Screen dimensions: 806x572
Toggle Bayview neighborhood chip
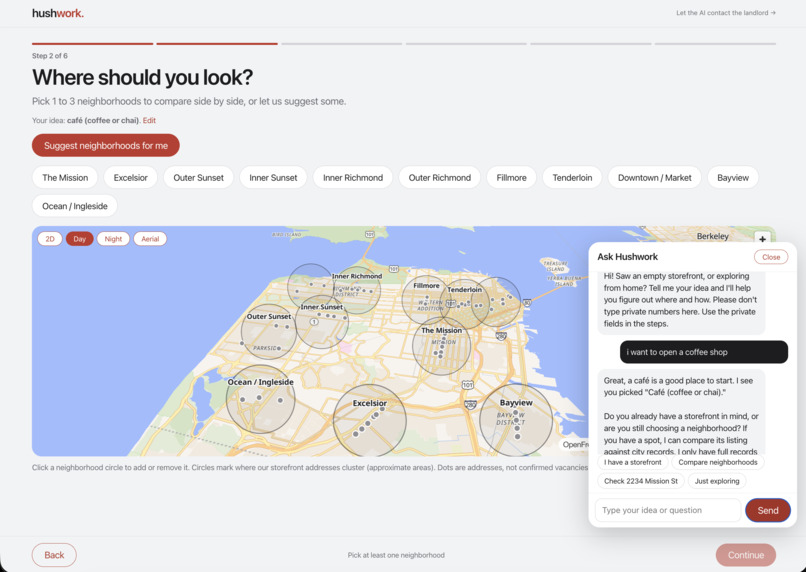click(x=732, y=178)
